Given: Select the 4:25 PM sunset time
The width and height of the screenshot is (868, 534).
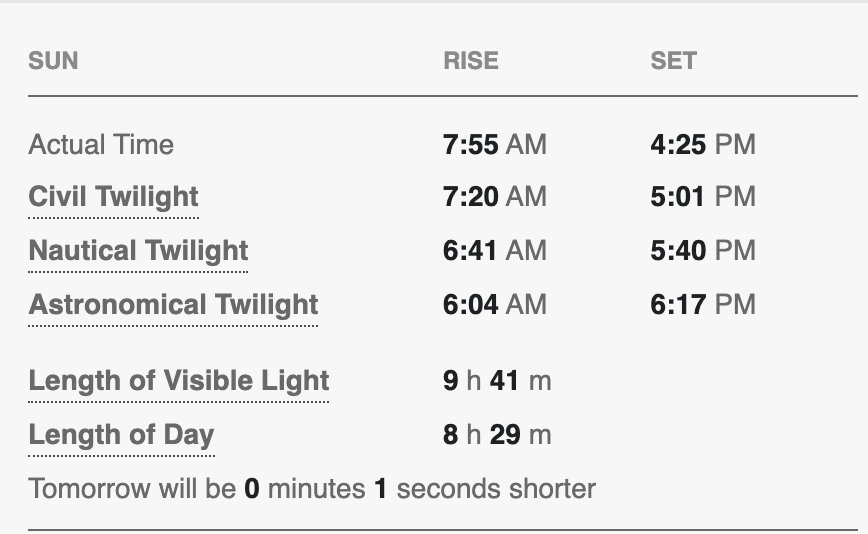Looking at the screenshot, I should [702, 145].
